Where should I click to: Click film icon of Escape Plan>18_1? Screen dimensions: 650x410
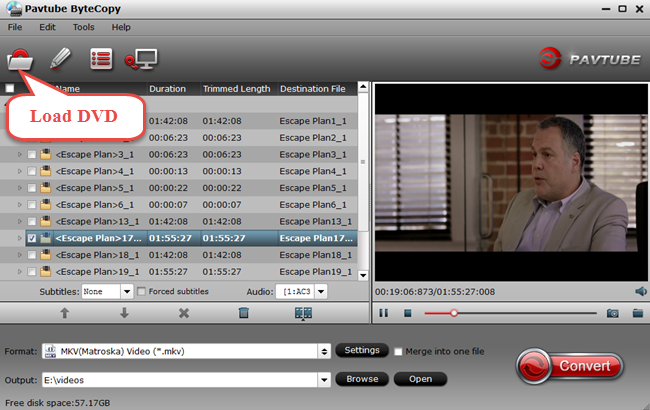46,255
